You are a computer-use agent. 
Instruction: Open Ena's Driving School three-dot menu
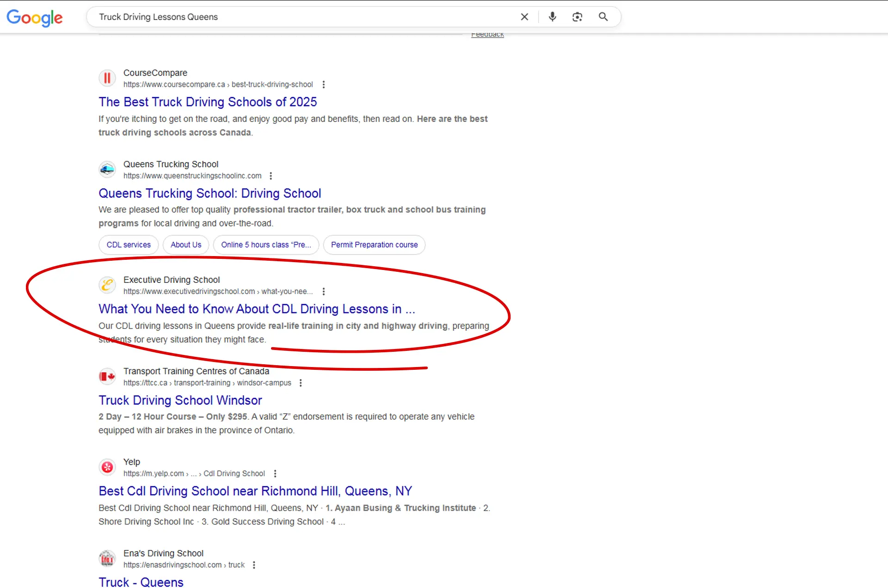tap(254, 565)
